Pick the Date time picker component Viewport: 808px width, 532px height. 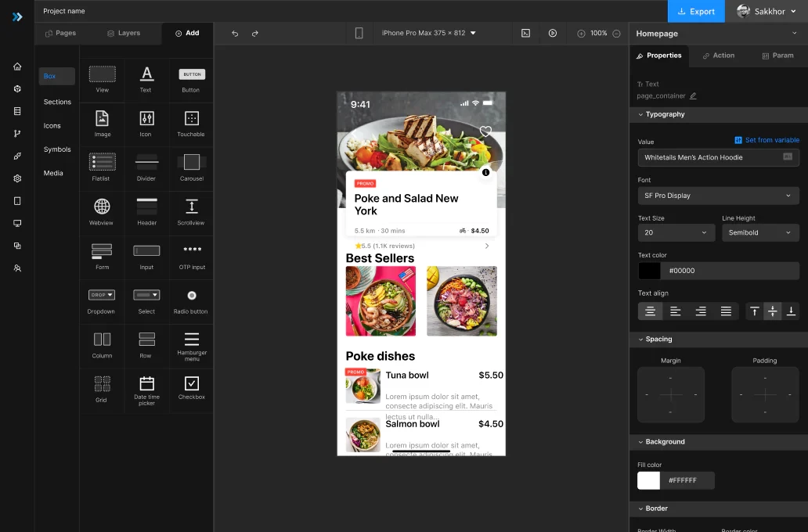click(146, 383)
